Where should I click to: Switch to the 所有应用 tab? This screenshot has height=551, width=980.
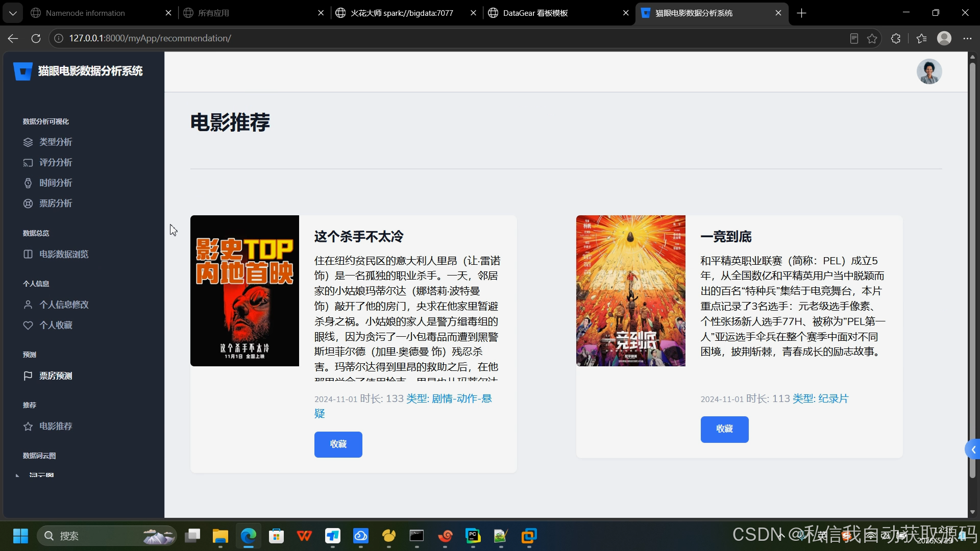[254, 13]
